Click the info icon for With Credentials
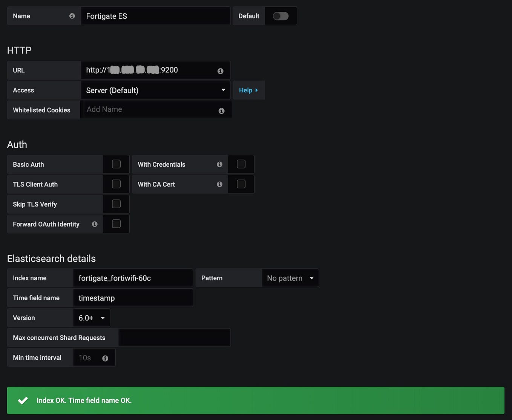The height and width of the screenshot is (420, 512). pos(219,164)
